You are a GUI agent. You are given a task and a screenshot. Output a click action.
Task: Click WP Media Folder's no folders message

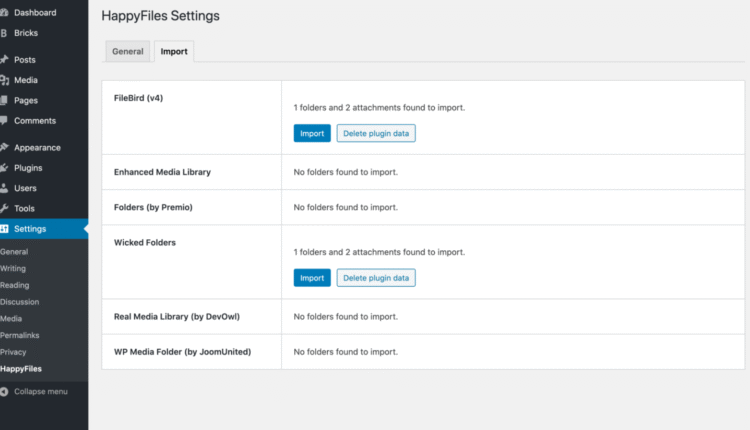pyautogui.click(x=345, y=352)
